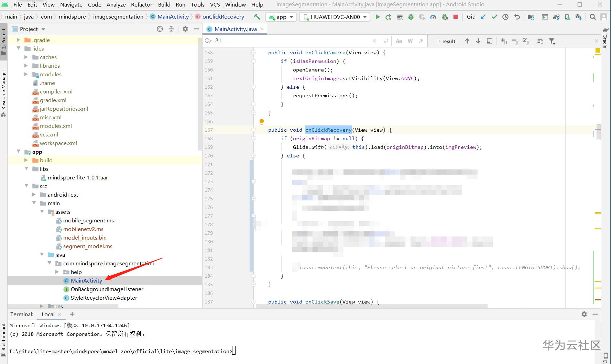Apply changes and restart activity icon
611x364 pixels.
tap(389, 17)
